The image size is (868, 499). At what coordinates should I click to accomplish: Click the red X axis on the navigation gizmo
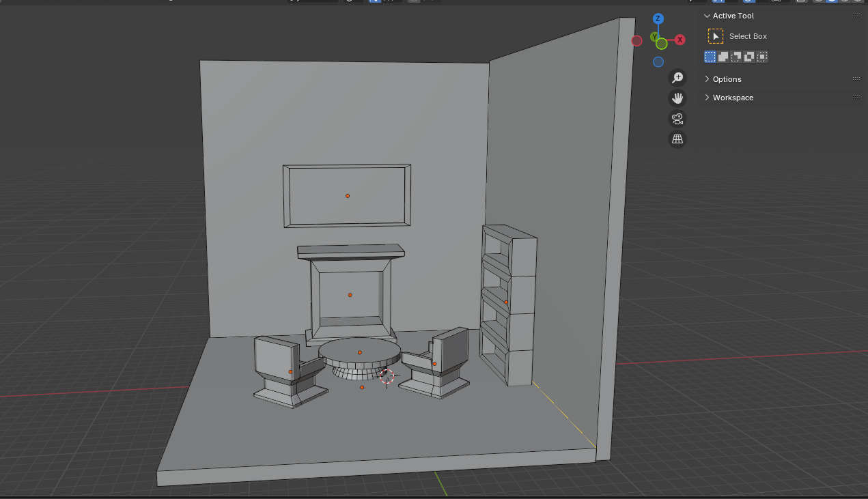pos(680,40)
